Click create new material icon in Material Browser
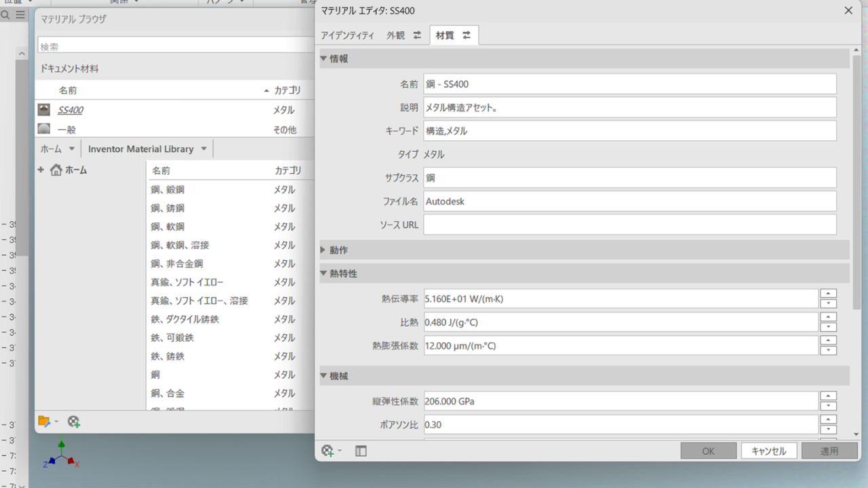 (x=74, y=422)
